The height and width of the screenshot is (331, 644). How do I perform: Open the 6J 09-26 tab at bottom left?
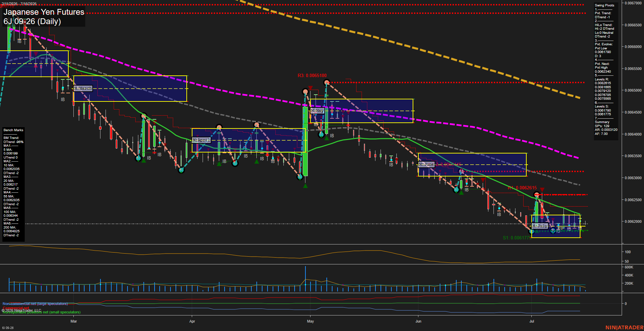coord(8,328)
